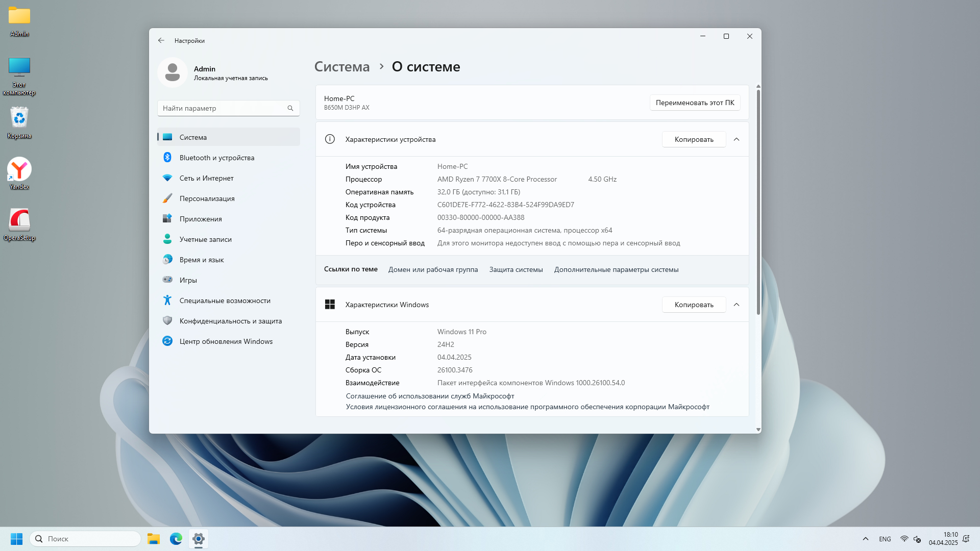Screen dimensions: 980x551
Task: Select Приложения in sidebar
Action: pos(201,219)
